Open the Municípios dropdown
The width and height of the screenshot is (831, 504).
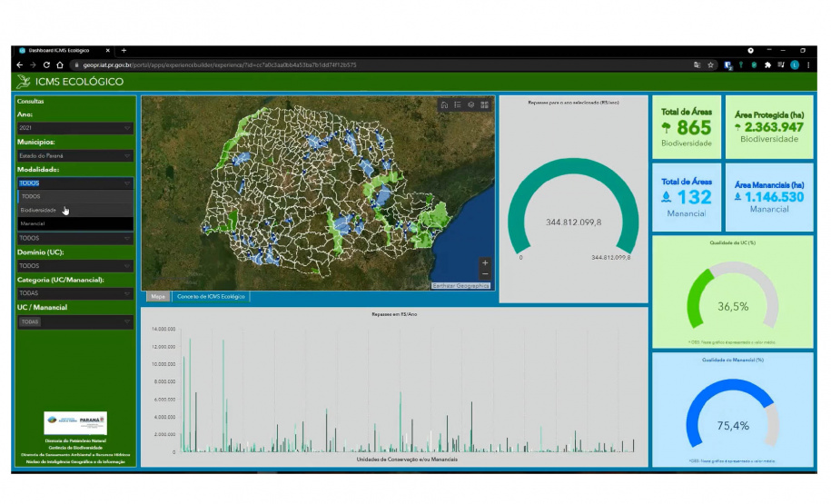tap(75, 156)
